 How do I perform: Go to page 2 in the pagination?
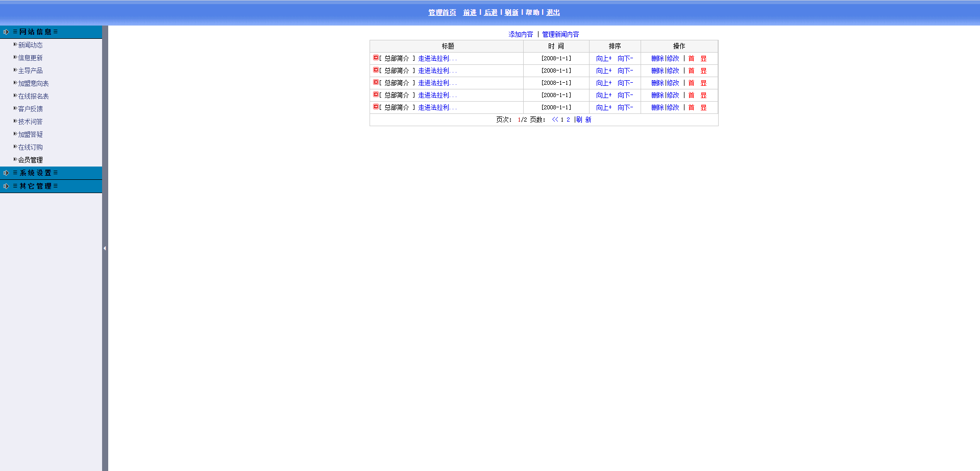pos(568,120)
